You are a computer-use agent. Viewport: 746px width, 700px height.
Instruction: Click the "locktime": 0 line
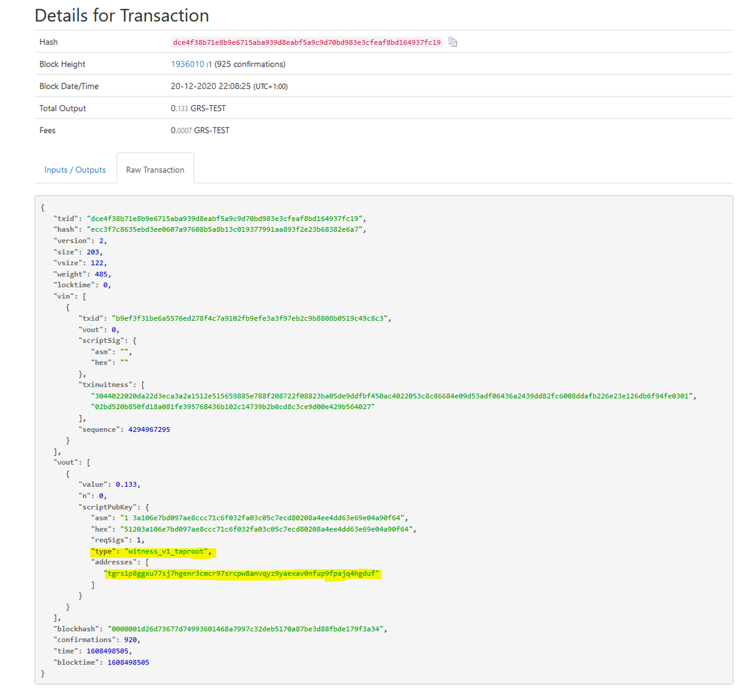pyautogui.click(x=82, y=285)
